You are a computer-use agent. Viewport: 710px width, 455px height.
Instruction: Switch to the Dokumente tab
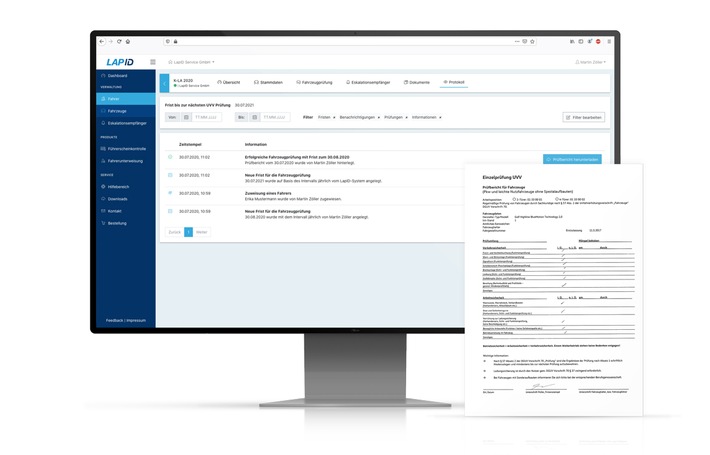(x=418, y=82)
